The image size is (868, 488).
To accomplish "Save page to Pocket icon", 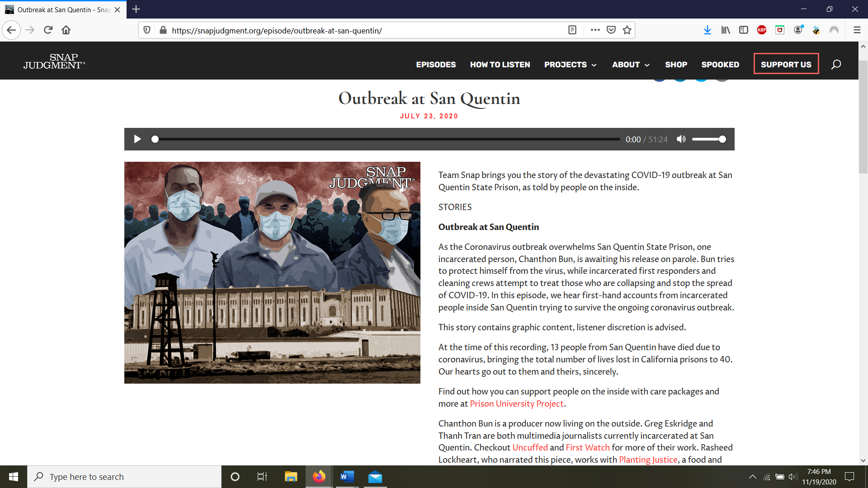I will (x=611, y=30).
